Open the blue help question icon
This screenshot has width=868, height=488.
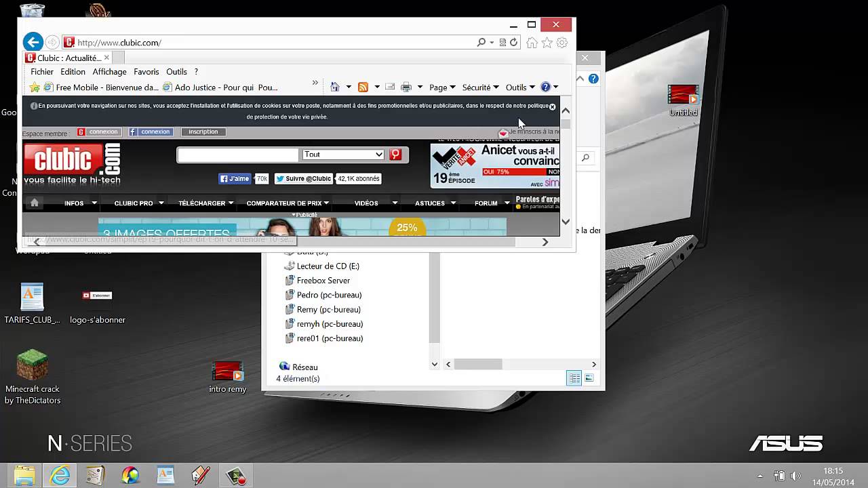[x=545, y=87]
